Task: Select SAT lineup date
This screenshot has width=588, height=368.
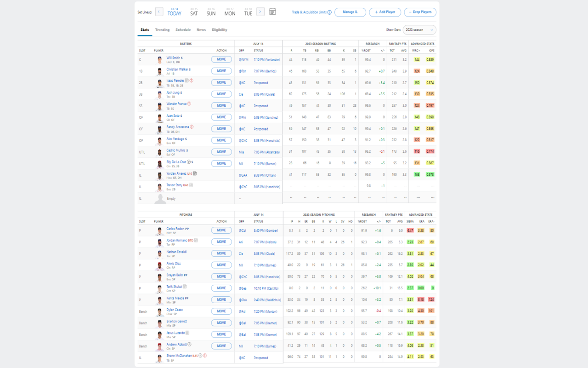Action: 194,12
